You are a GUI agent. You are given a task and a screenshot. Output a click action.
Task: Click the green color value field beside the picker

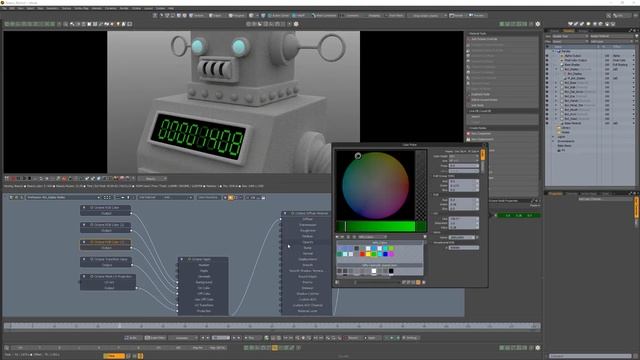point(518,215)
